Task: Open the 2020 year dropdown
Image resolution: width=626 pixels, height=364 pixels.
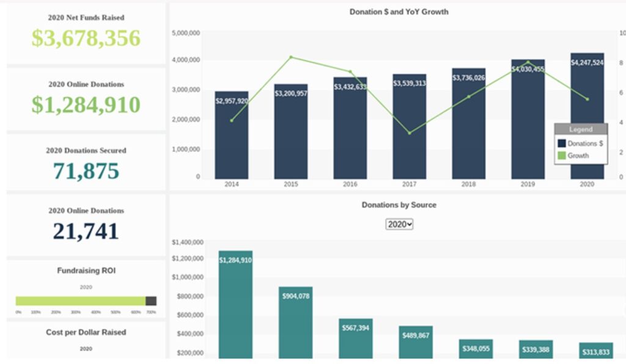Action: coord(400,224)
